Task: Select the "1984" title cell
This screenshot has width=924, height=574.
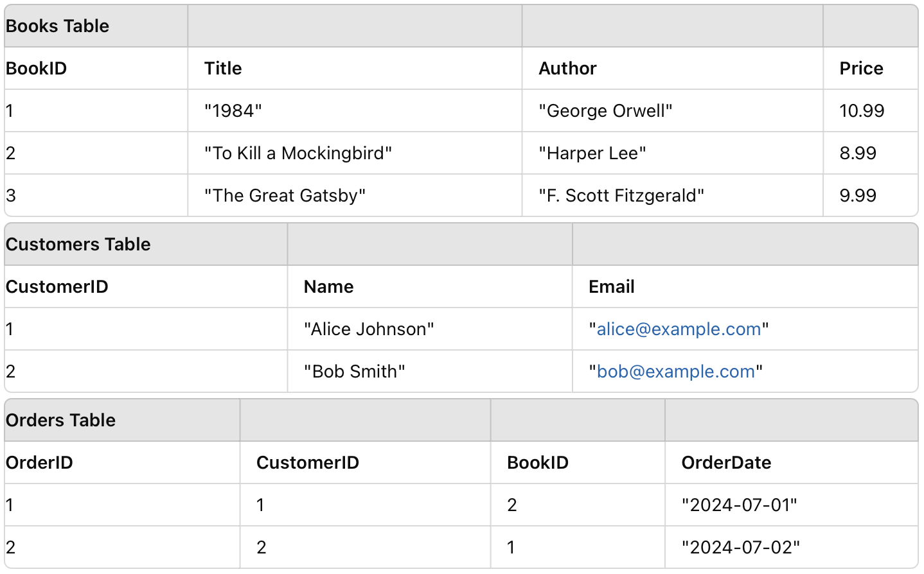Action: click(x=233, y=111)
